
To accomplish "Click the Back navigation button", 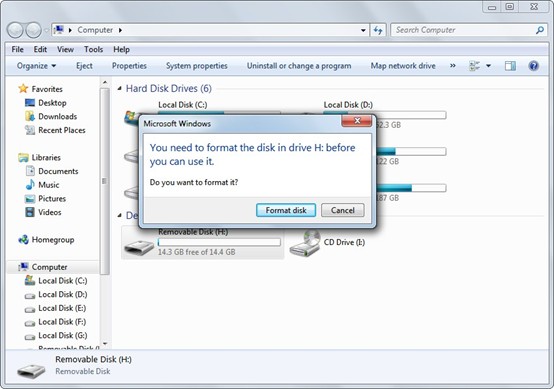I will coord(15,30).
